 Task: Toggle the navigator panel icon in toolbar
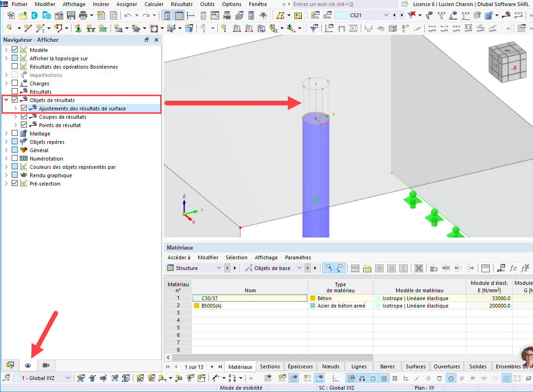click(167, 16)
